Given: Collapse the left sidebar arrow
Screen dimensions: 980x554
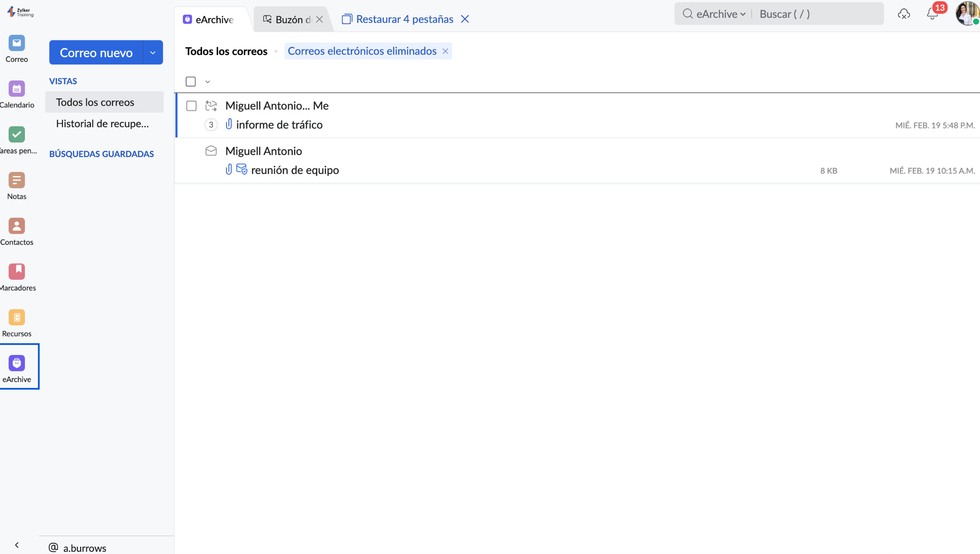Looking at the screenshot, I should point(17,545).
